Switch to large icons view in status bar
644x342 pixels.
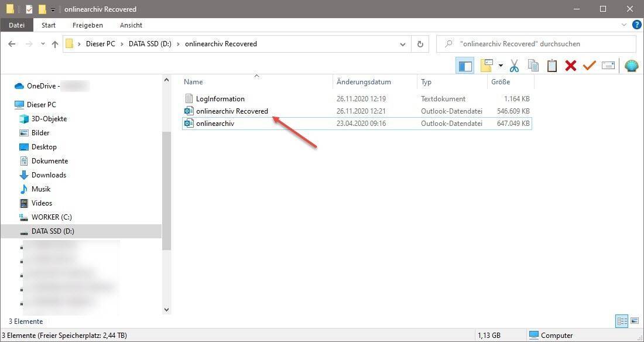pos(633,321)
